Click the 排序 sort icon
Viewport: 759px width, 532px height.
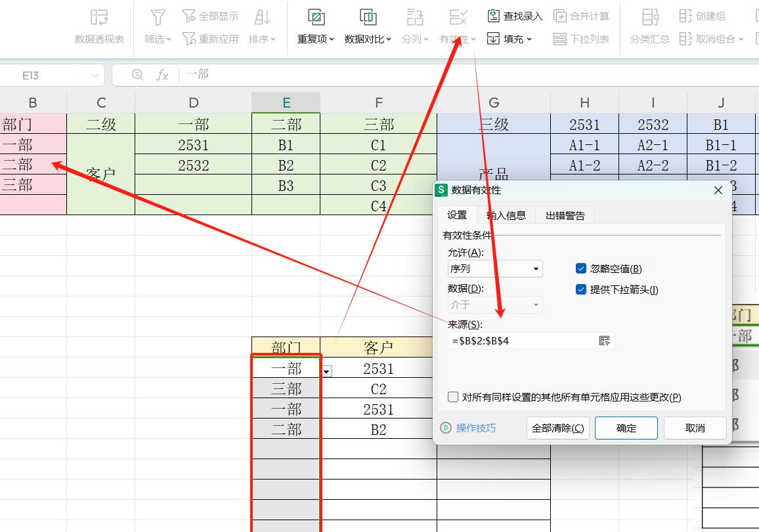262,18
